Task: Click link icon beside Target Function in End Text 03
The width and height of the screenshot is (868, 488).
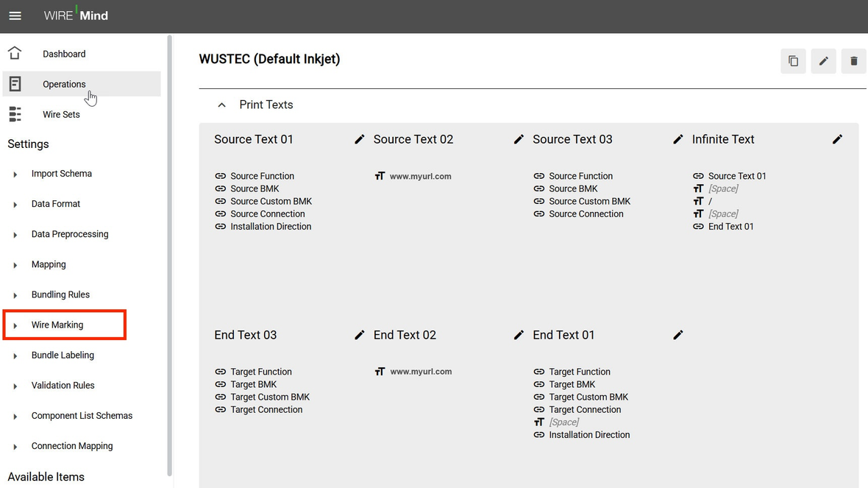Action: (x=221, y=372)
